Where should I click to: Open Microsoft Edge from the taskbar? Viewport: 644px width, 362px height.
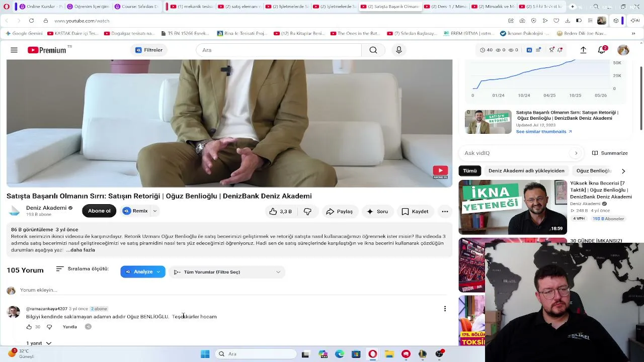click(340, 354)
